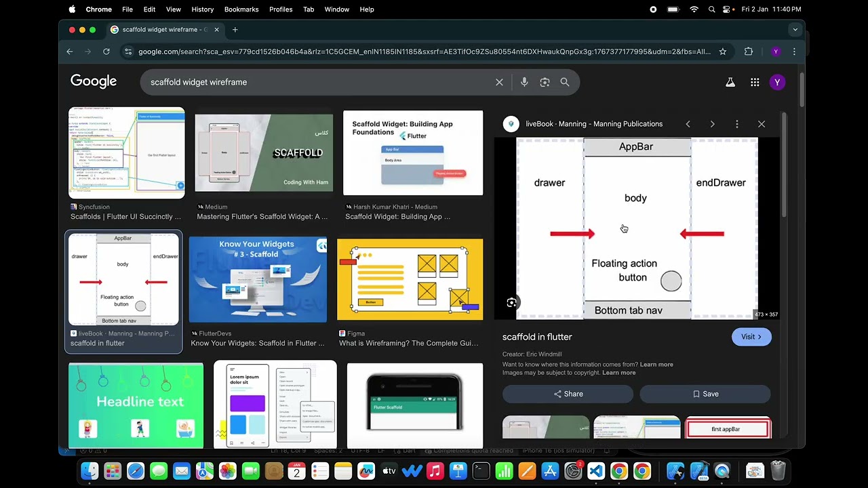The height and width of the screenshot is (488, 868).
Task: Launch Safari from the Dock
Action: (136, 471)
